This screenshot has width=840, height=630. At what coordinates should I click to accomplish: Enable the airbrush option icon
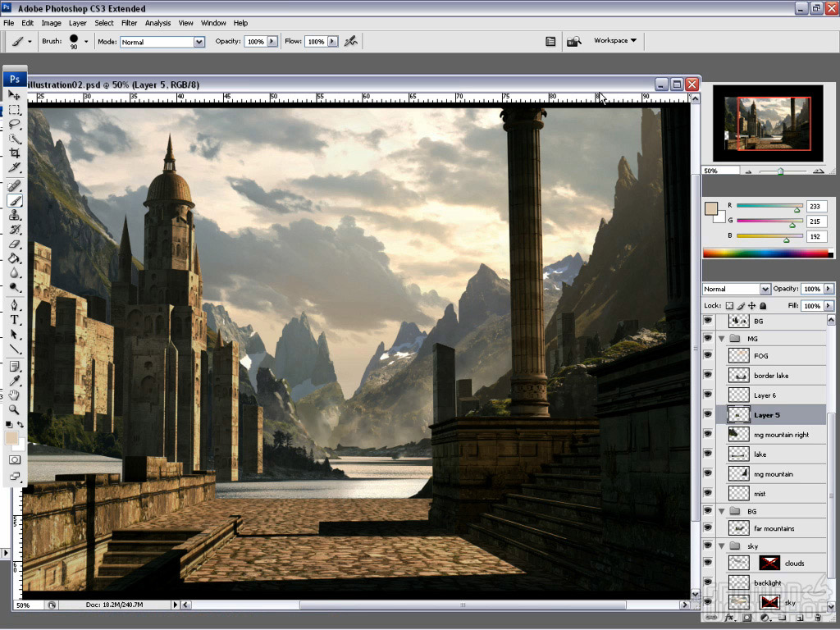click(x=351, y=41)
